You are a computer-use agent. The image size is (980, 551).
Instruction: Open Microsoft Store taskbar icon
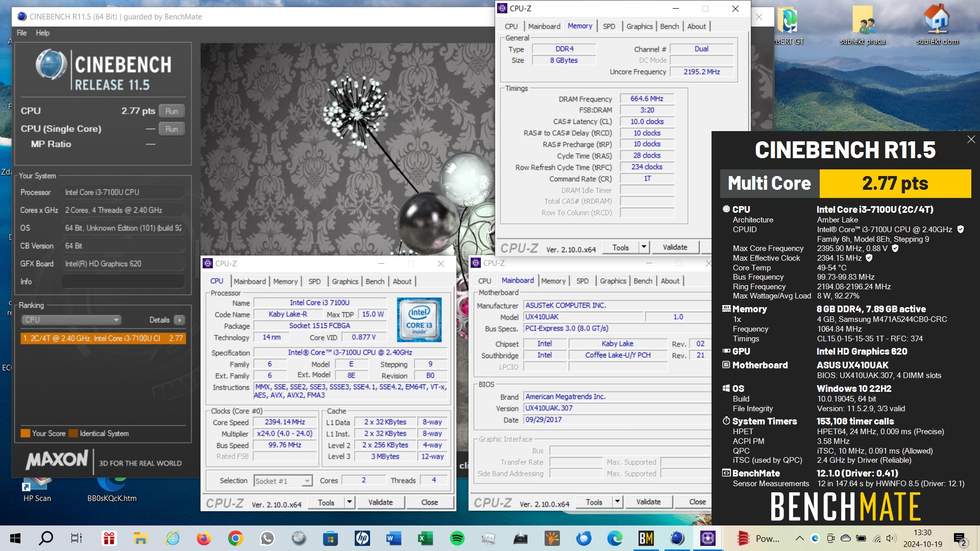pos(330,538)
